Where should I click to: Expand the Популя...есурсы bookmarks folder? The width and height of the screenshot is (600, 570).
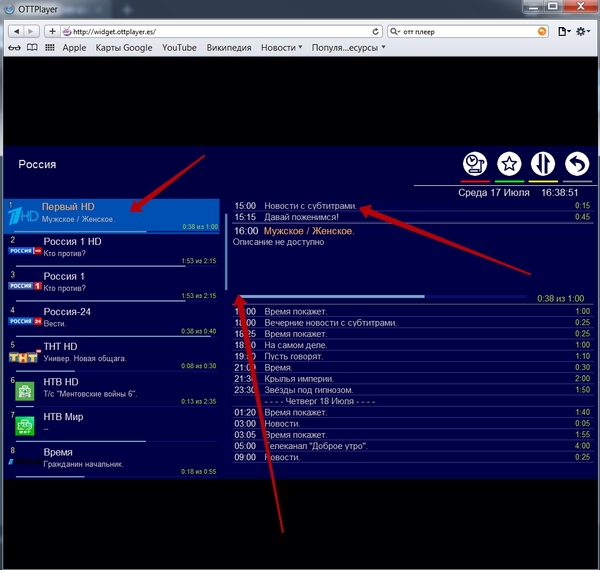[348, 48]
